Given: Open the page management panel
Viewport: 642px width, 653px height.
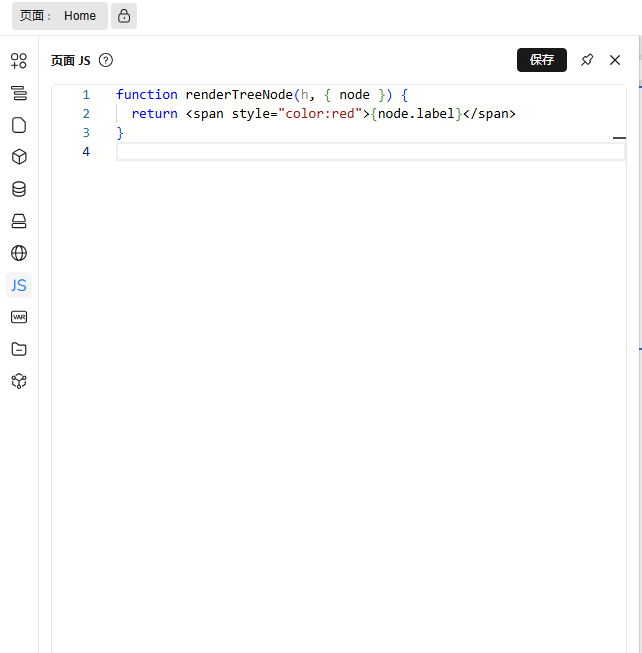Looking at the screenshot, I should tap(19, 125).
